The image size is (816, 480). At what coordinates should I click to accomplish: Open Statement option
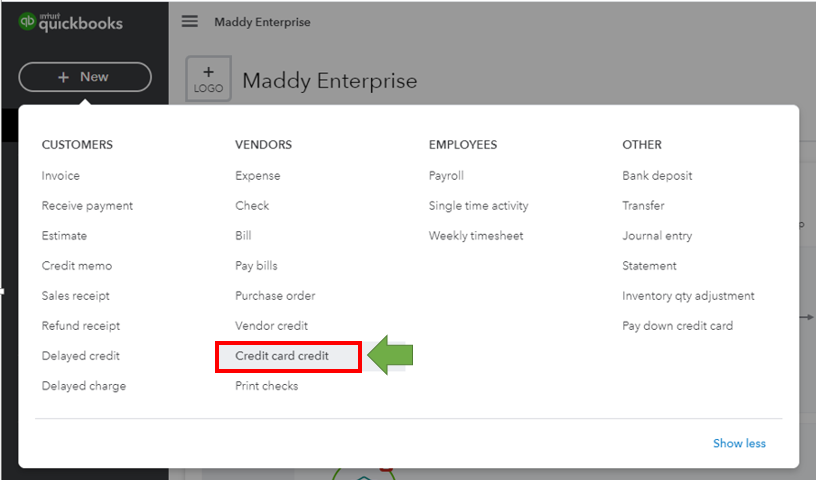tap(649, 266)
